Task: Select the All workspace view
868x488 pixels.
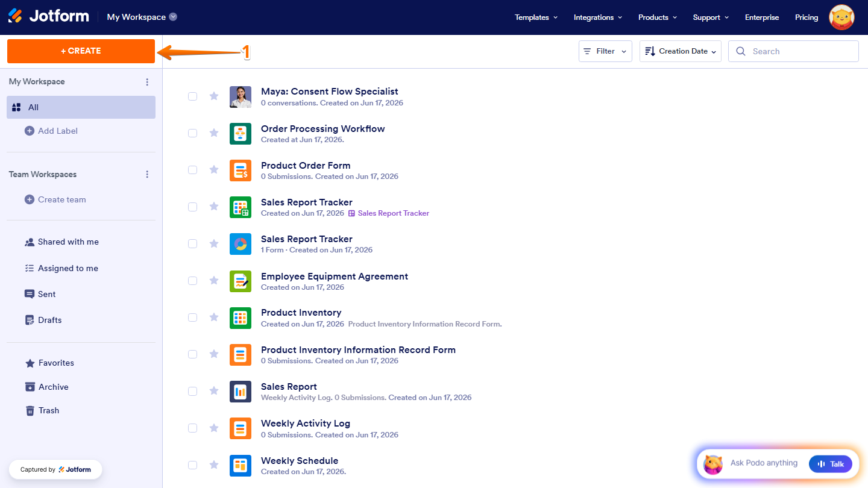Action: click(x=81, y=107)
